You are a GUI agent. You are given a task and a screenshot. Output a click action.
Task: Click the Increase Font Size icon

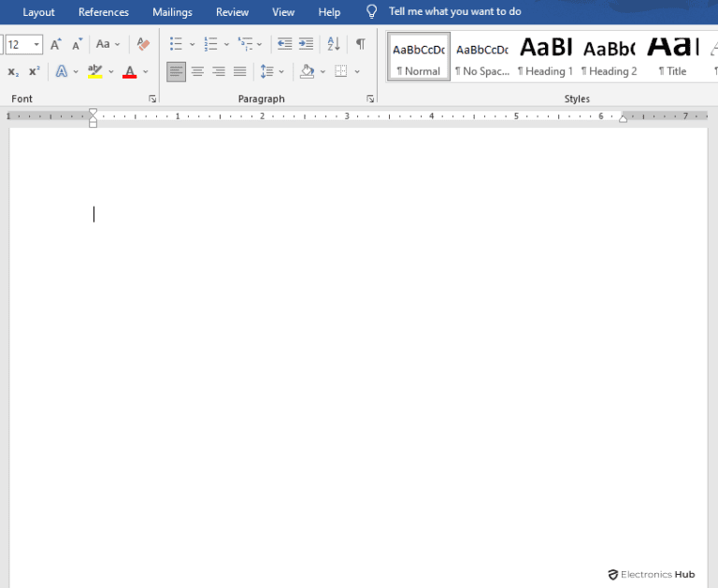56,44
